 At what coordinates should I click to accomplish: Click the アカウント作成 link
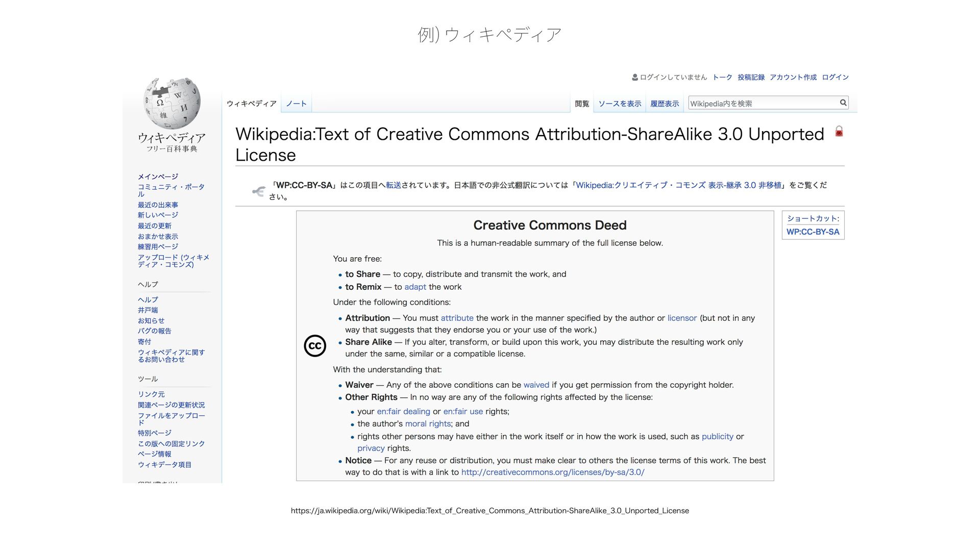793,78
